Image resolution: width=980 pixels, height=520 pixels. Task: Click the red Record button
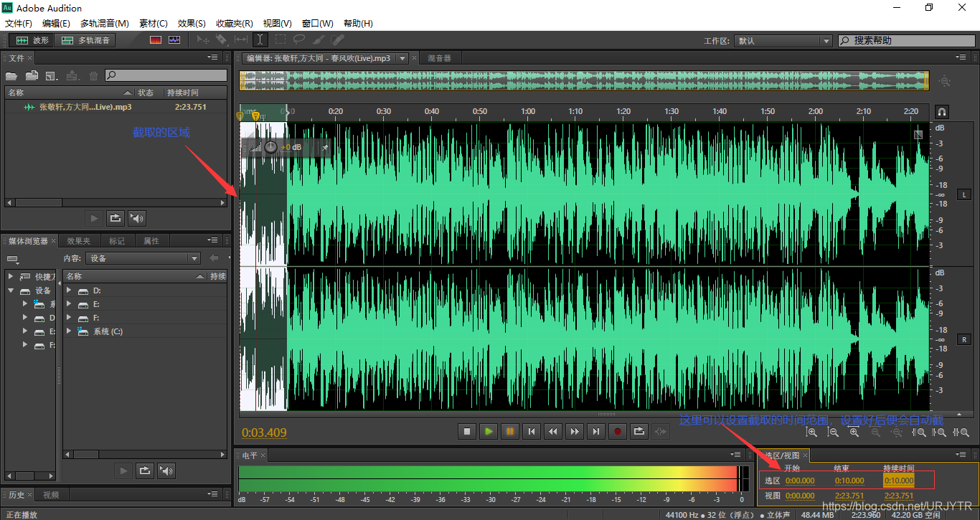click(618, 431)
